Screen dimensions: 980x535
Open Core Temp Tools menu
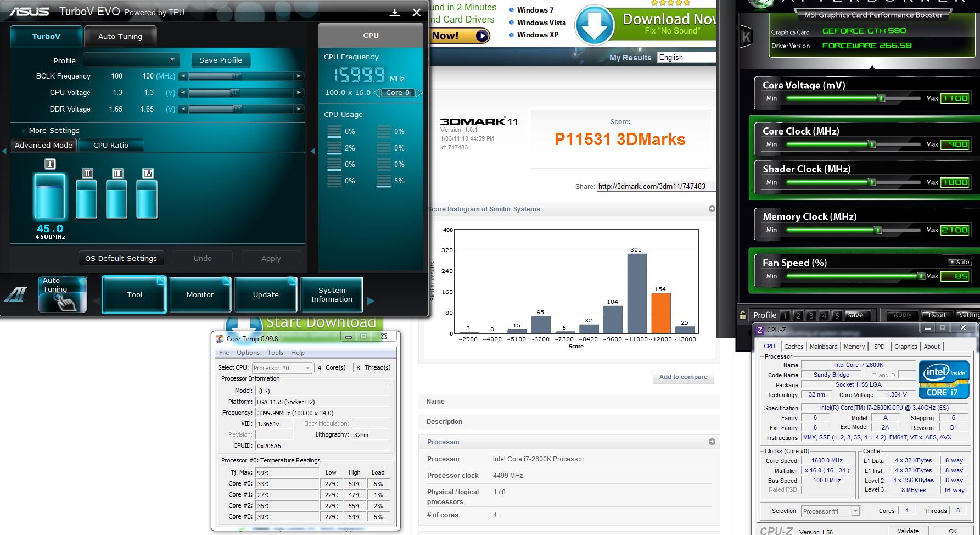(275, 353)
